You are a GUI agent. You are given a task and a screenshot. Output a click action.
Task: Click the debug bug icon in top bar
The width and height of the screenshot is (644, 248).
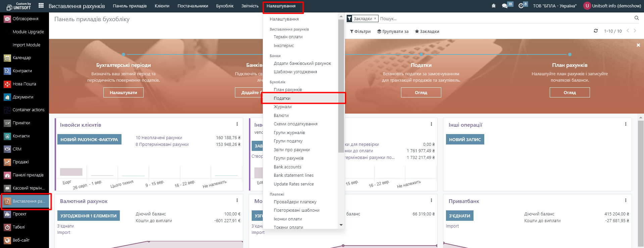pyautogui.click(x=493, y=6)
